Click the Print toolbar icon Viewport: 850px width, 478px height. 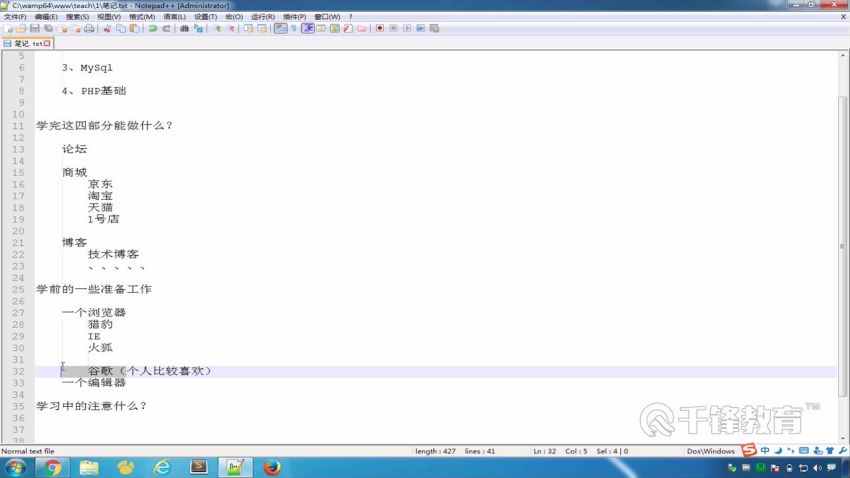(89, 28)
